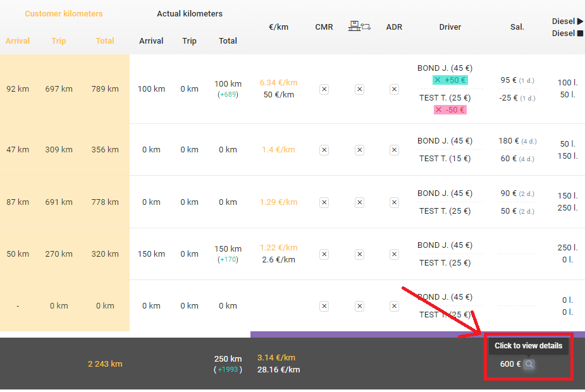The image size is (585, 392).
Task: Toggle CMR checkbox in last 0 km row
Action: (324, 306)
